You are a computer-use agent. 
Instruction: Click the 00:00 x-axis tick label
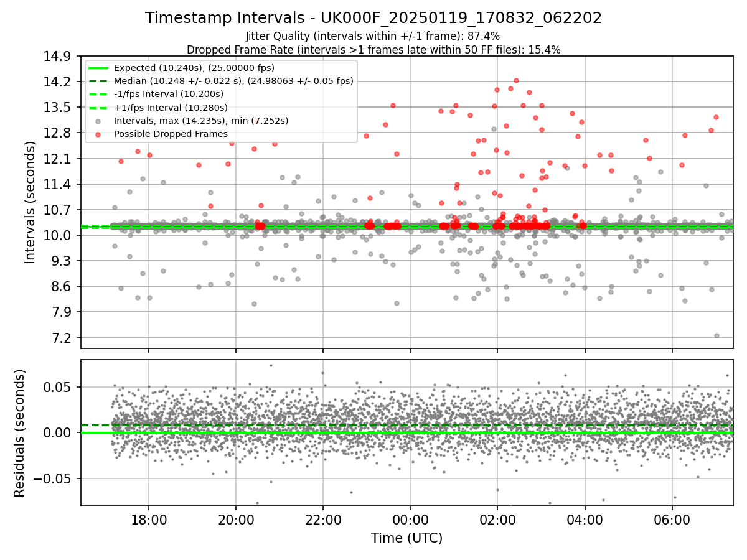coord(410,519)
